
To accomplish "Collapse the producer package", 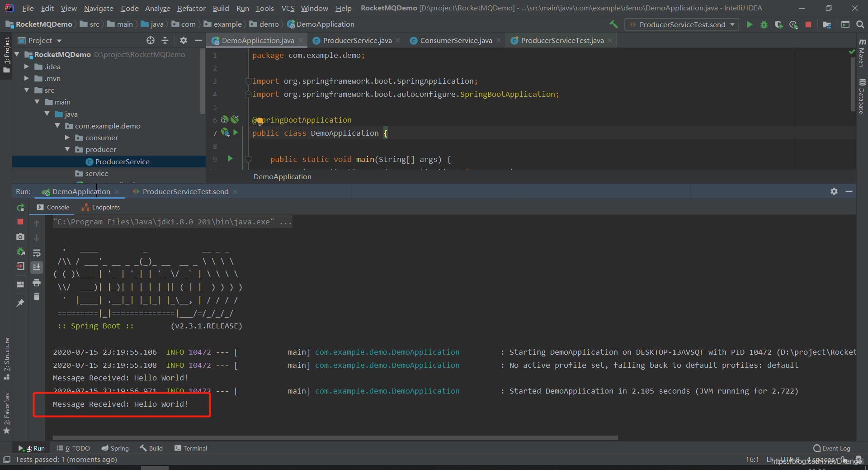I will pos(67,149).
